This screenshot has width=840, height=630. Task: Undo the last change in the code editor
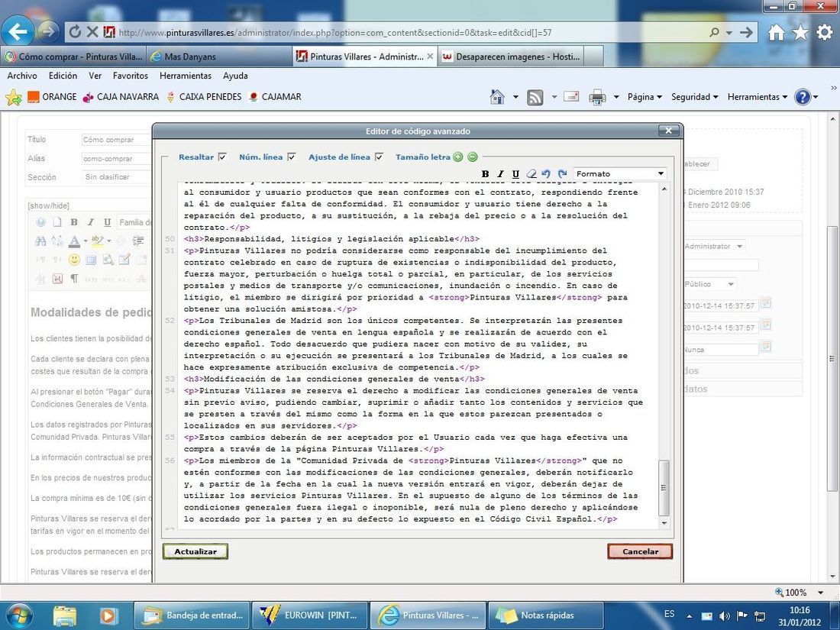pos(547,173)
